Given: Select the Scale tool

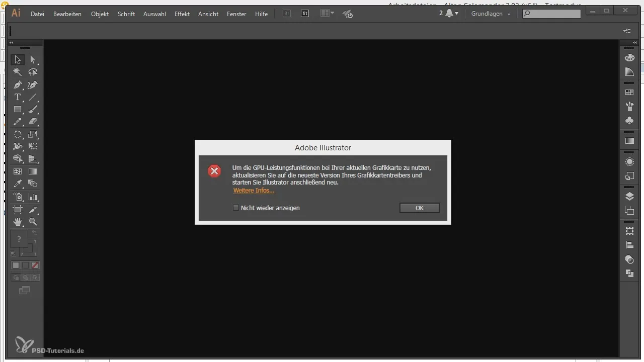Looking at the screenshot, I should (x=33, y=134).
